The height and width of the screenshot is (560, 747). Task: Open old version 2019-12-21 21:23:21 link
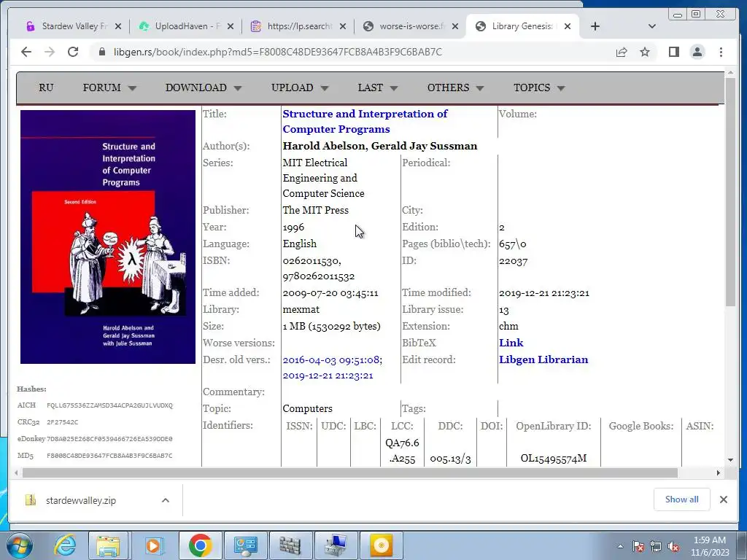coord(328,376)
